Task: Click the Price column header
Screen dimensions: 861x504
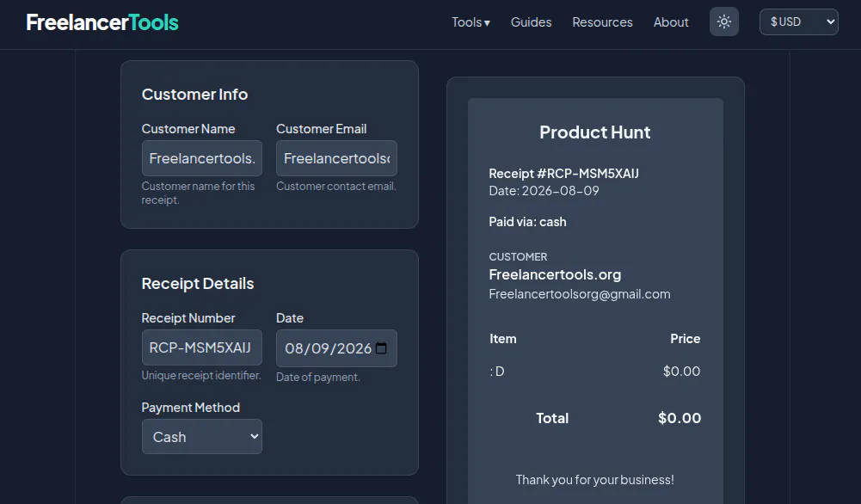Action: click(x=685, y=339)
